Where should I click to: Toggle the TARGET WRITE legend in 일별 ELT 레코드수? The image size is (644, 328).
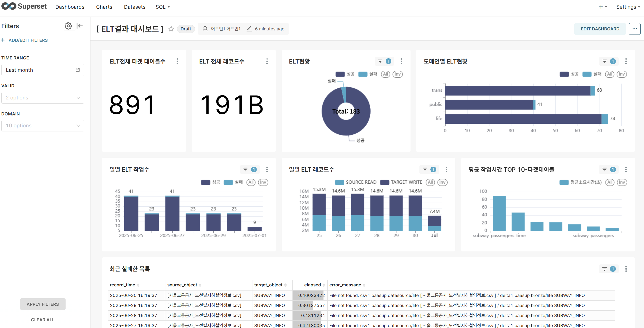(x=401, y=182)
